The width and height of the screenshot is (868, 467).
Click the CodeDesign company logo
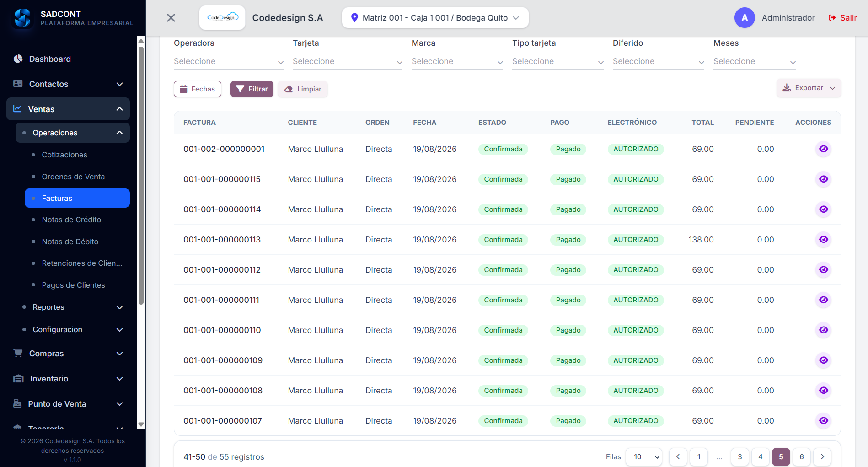[x=222, y=18]
